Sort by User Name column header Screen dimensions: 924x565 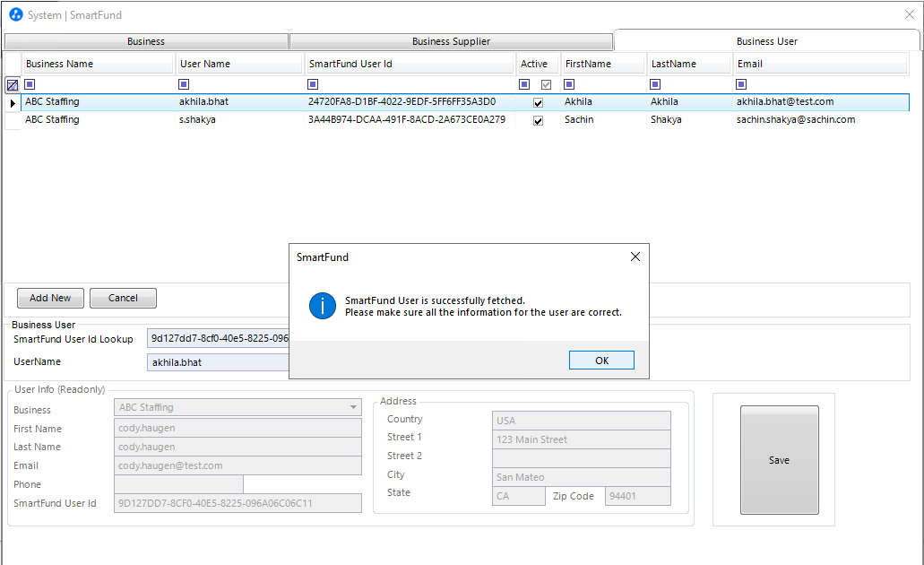point(240,64)
